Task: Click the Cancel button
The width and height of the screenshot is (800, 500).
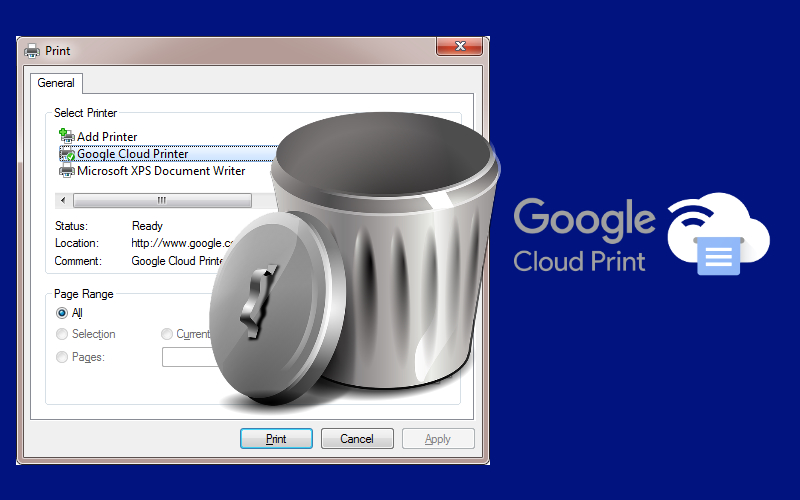Action: pyautogui.click(x=357, y=439)
